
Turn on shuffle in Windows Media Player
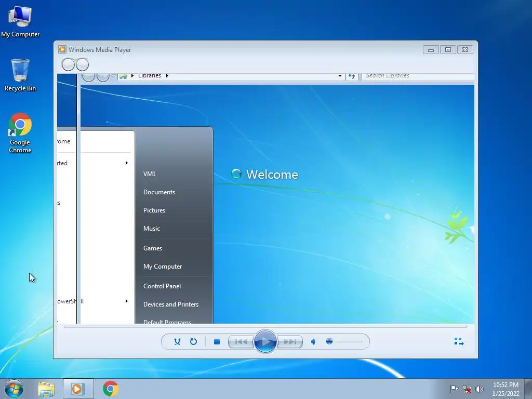(x=177, y=342)
